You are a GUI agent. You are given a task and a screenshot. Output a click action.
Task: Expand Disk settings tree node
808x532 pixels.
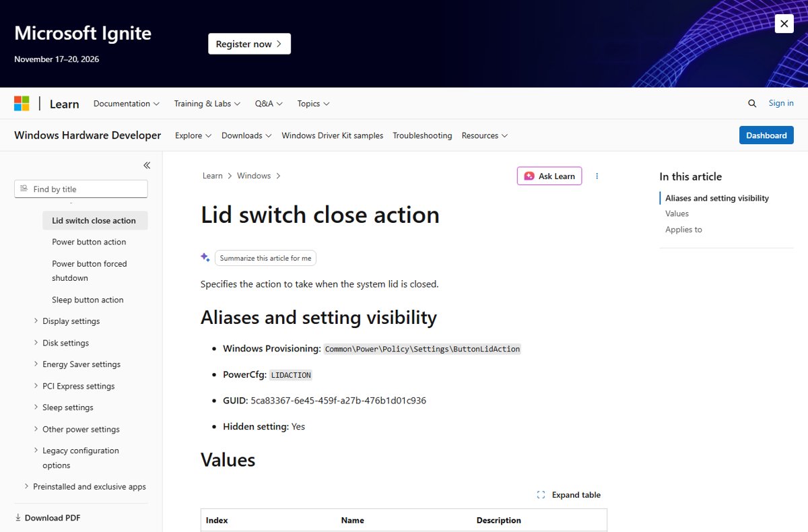click(62, 343)
